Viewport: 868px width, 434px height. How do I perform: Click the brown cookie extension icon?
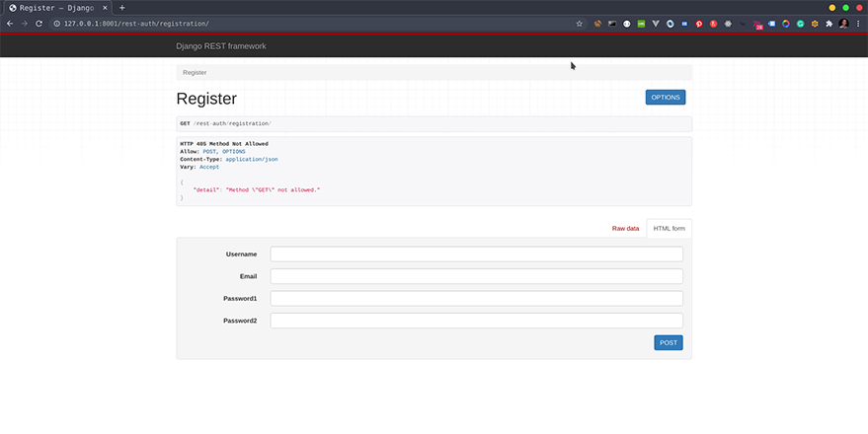[x=597, y=24]
